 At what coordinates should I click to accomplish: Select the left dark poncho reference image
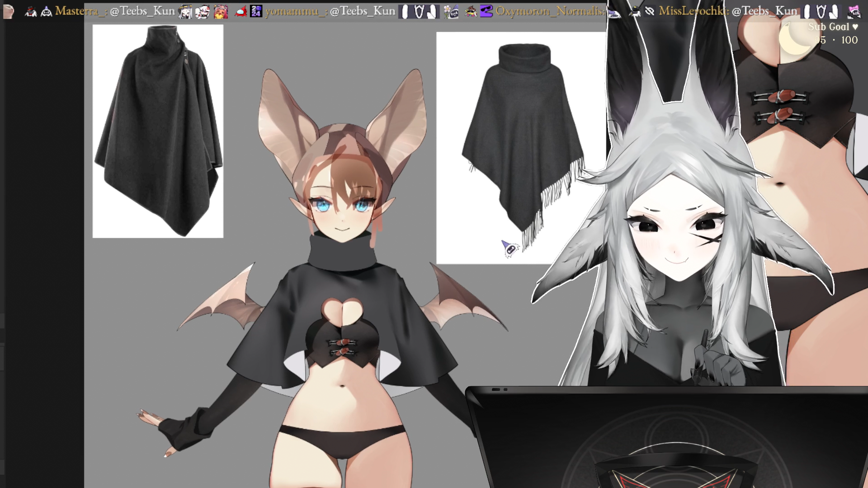click(158, 131)
